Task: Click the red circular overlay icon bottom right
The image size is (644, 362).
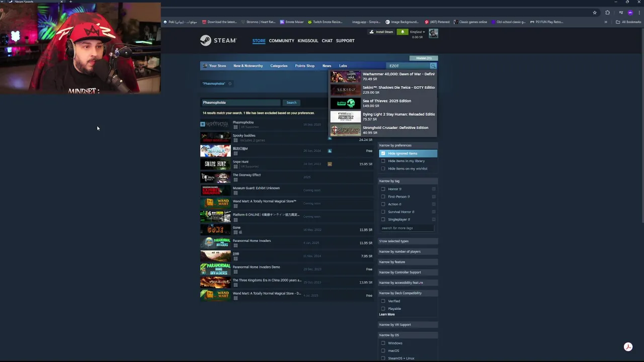Action: (x=628, y=347)
